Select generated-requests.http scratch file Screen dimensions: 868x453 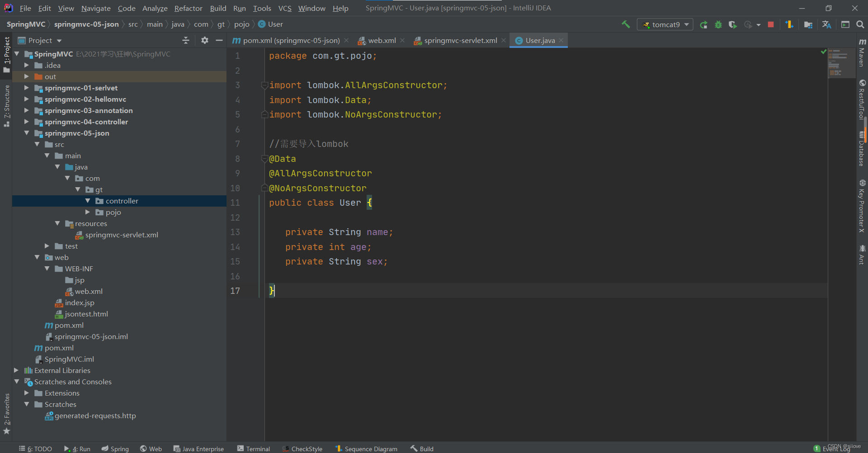click(x=95, y=415)
